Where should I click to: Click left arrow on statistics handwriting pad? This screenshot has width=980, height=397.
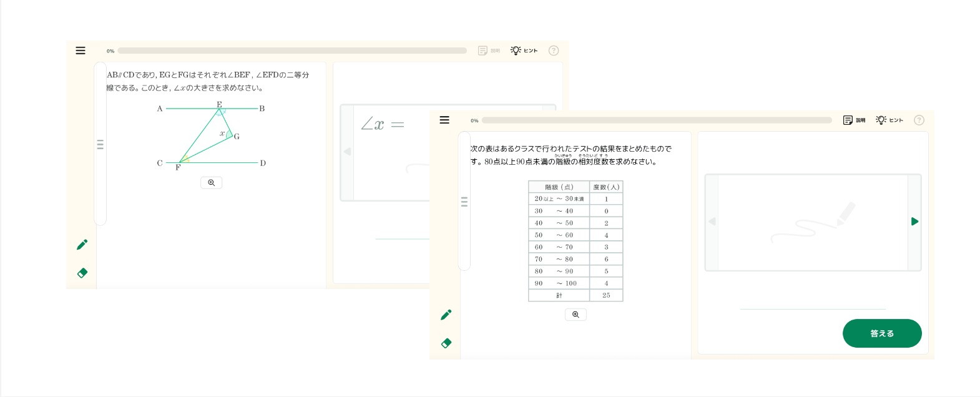(712, 222)
